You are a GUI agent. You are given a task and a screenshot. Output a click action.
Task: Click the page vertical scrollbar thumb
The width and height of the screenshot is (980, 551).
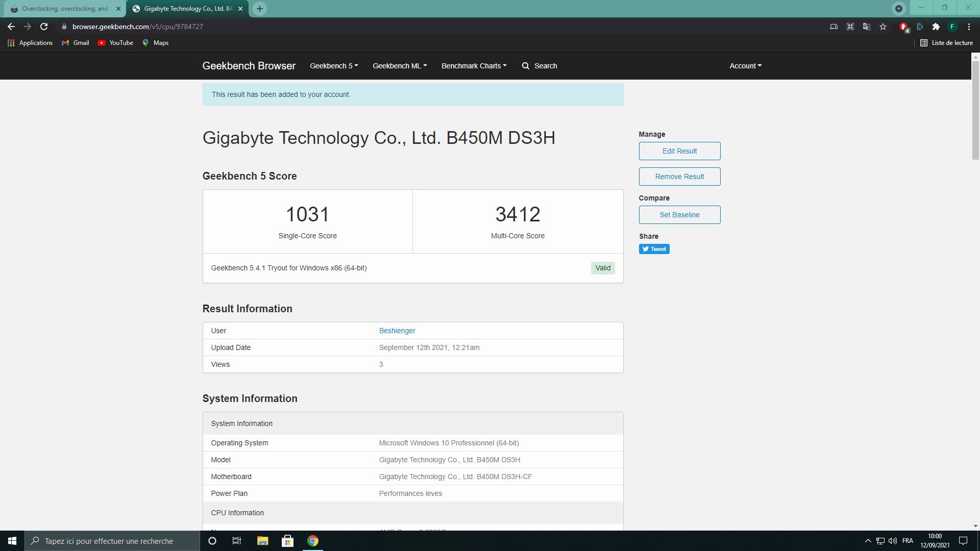[975, 110]
